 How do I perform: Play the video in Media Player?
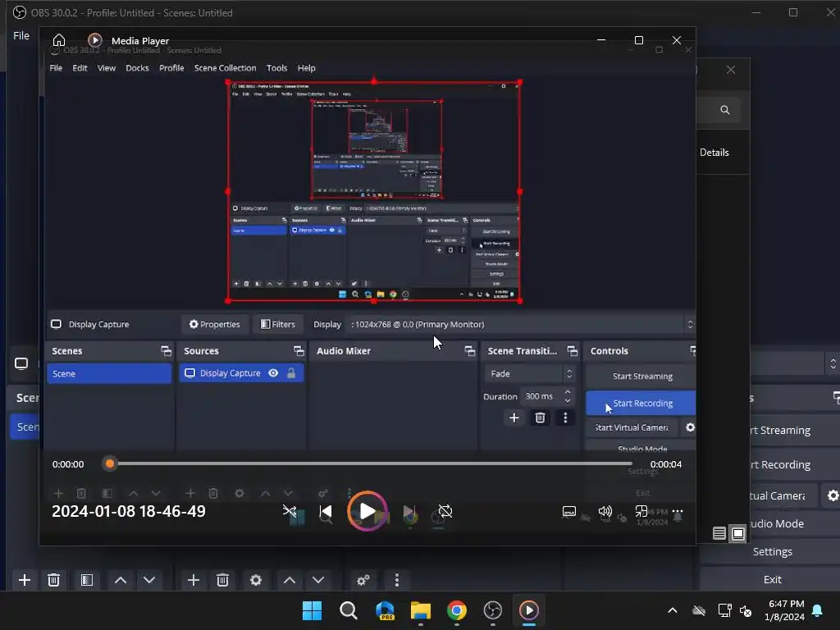pos(367,511)
